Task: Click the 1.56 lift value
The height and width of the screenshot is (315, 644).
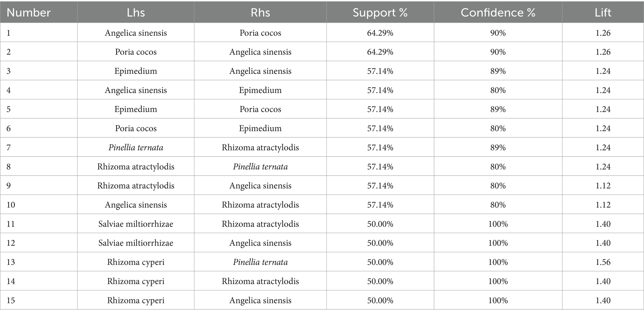Action: click(603, 262)
